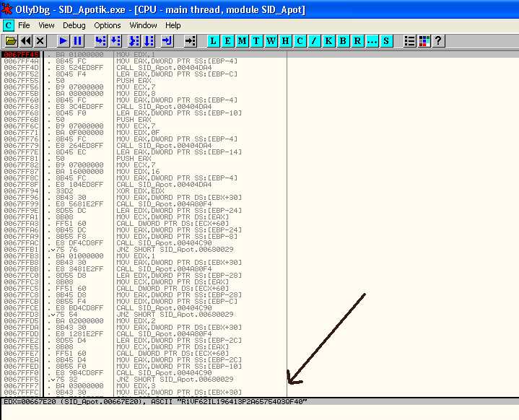Select LEA EDX,[EBP-2C] instruction
Screen dimensions: 519x420
[x=179, y=340]
